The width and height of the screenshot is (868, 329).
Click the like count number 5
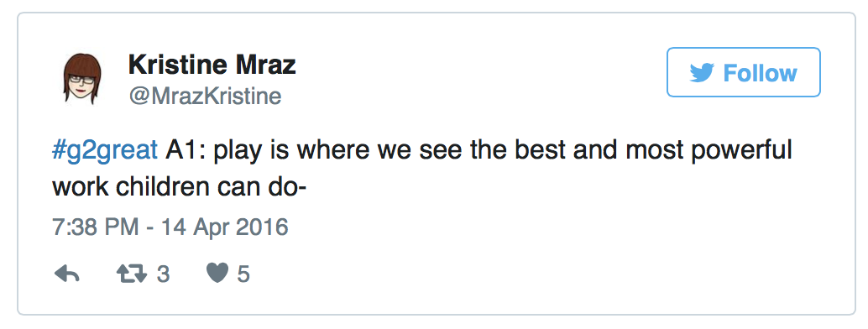(x=243, y=274)
